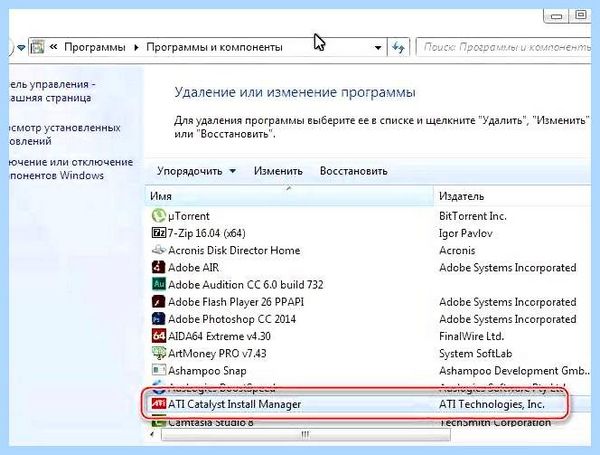Click the Acronis publisher cell
The height and width of the screenshot is (455, 600).
point(457,250)
